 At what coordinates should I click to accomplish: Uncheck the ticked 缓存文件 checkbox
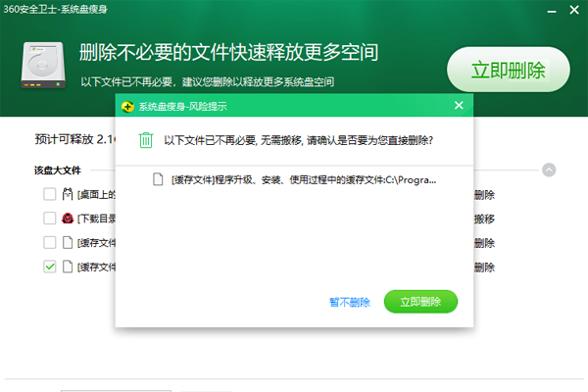coord(50,267)
